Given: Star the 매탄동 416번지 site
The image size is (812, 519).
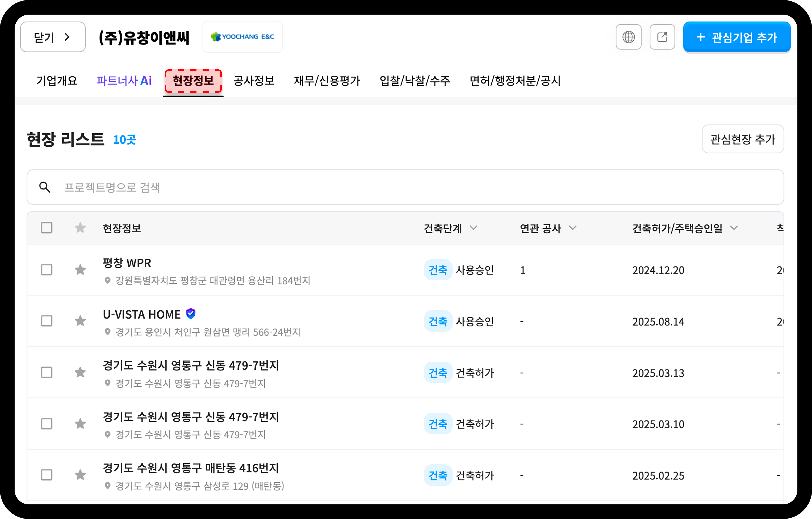Looking at the screenshot, I should [80, 475].
